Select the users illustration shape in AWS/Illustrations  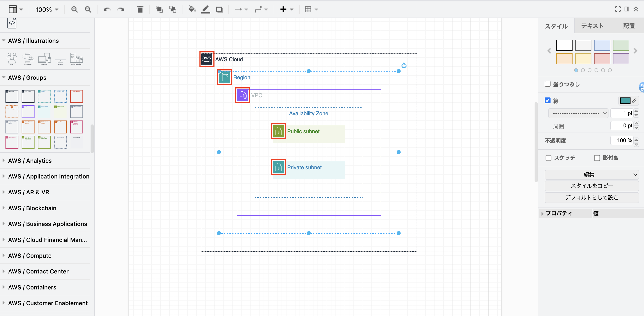coord(12,58)
